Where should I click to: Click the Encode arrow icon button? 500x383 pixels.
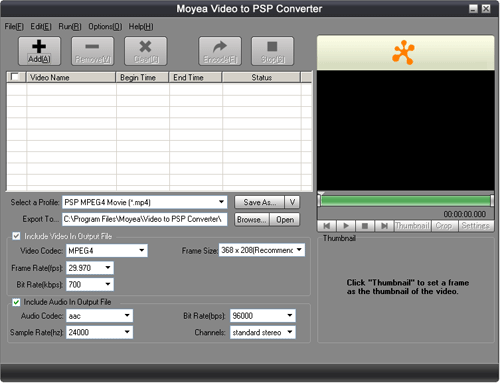coord(220,51)
